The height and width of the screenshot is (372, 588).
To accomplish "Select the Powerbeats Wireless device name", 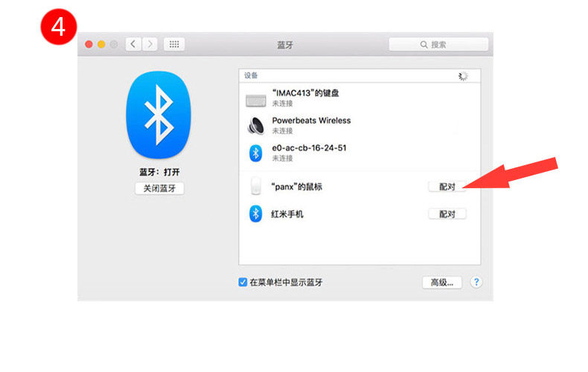I will point(311,121).
